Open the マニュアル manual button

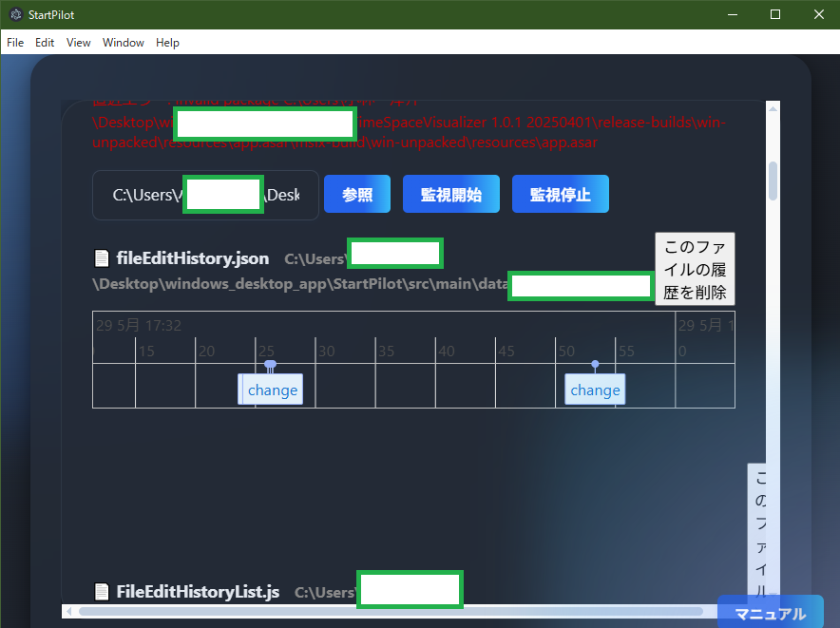770,614
